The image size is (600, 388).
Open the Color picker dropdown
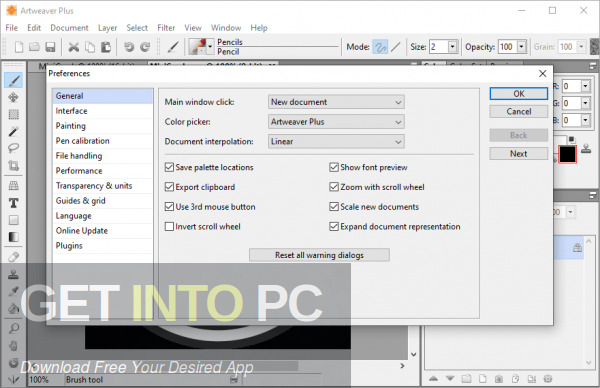point(336,122)
